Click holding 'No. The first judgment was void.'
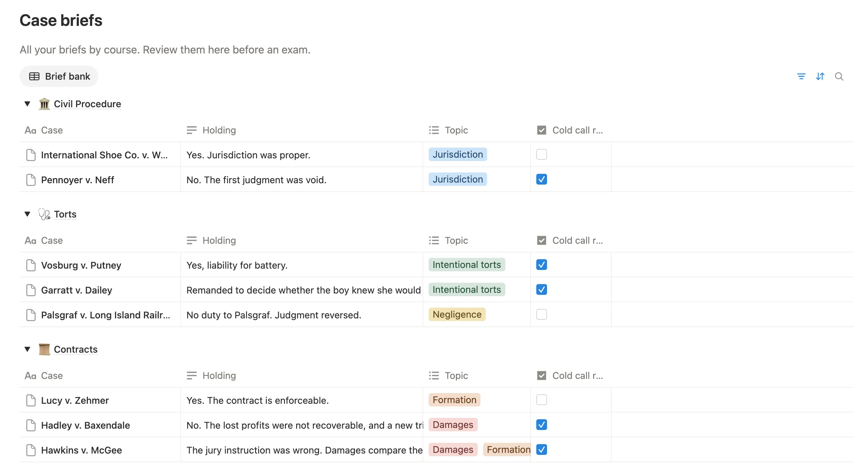 pos(256,180)
